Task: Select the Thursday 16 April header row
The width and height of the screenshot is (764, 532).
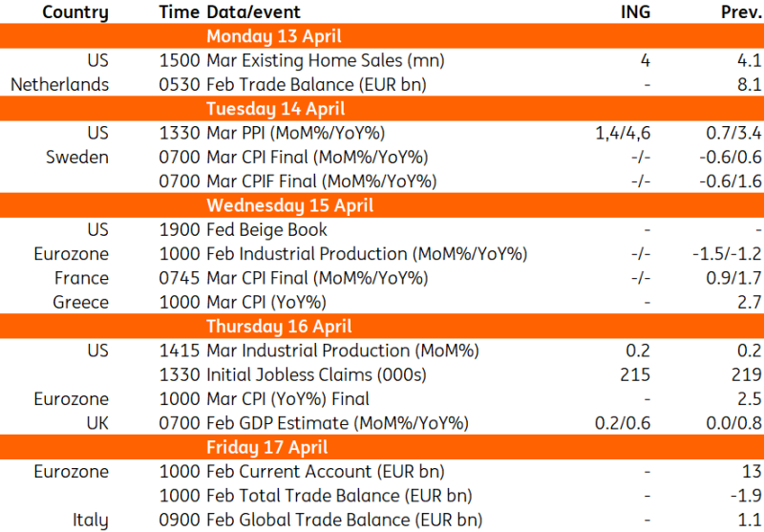Action: pos(382,326)
